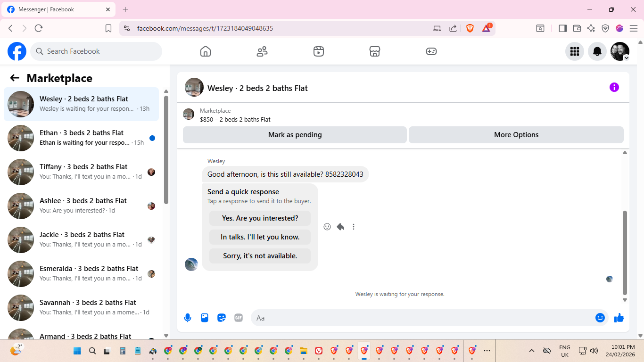Open File Explorer from the taskbar
The width and height of the screenshot is (644, 362).
click(x=304, y=351)
